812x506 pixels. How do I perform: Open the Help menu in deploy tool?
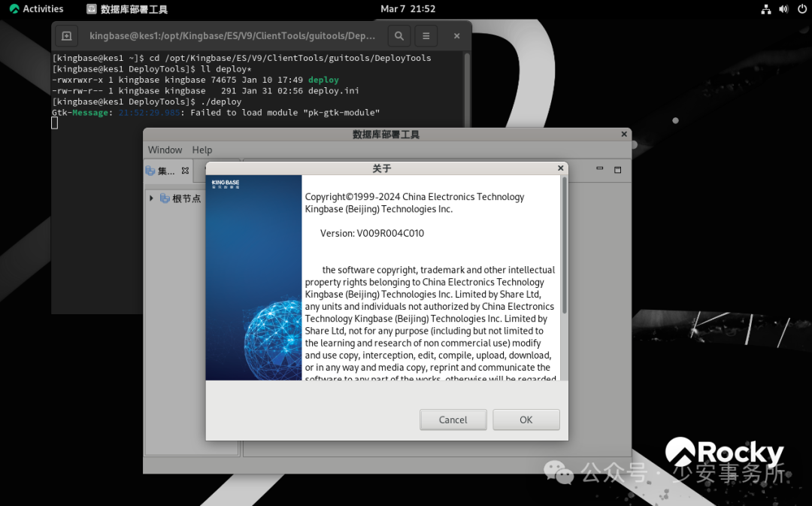(x=202, y=150)
